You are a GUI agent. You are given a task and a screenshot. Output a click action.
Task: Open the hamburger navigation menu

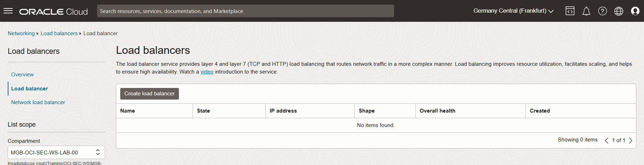click(x=8, y=11)
